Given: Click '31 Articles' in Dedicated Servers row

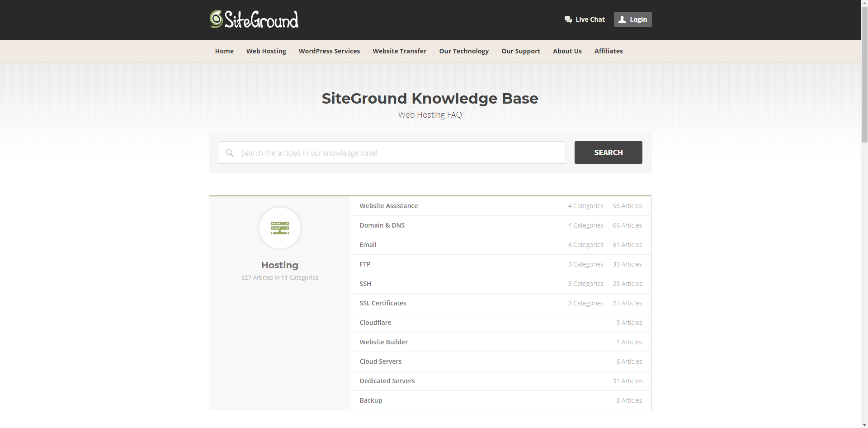Looking at the screenshot, I should pyautogui.click(x=627, y=381).
